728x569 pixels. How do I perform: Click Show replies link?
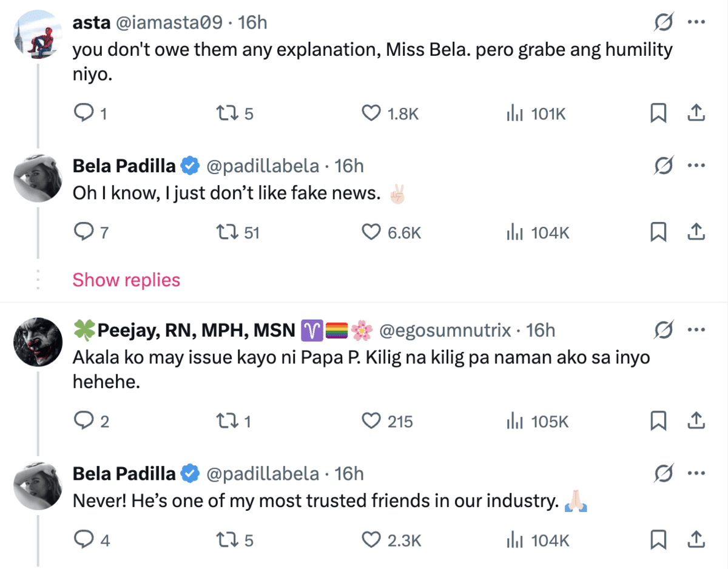click(126, 280)
